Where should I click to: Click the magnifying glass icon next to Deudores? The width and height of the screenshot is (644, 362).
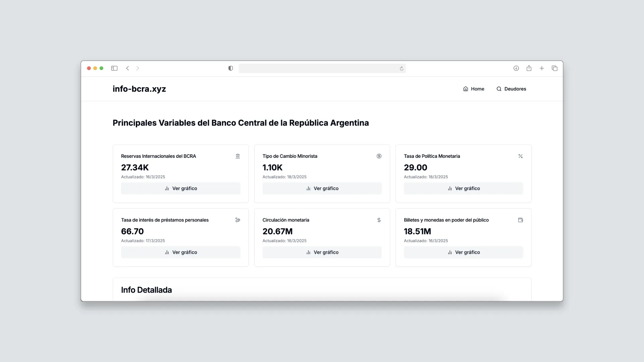pyautogui.click(x=499, y=89)
